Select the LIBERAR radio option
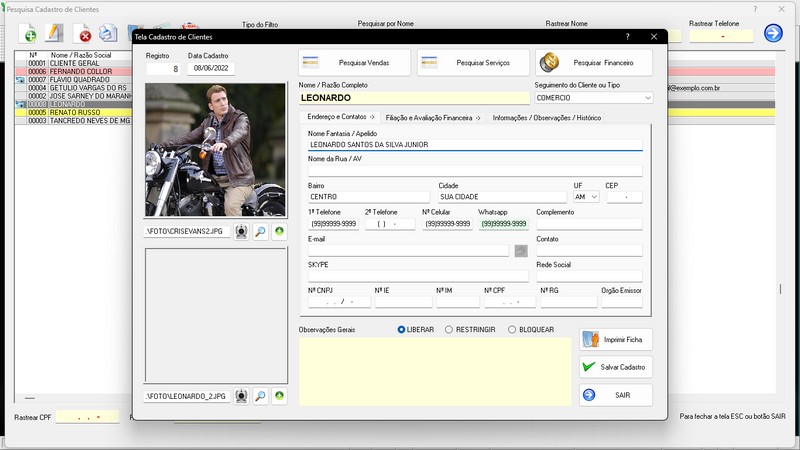800x450 pixels. pyautogui.click(x=402, y=329)
